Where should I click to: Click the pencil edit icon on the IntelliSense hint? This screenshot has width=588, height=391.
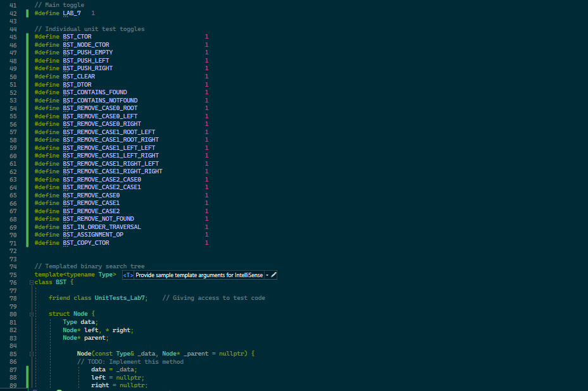(x=273, y=275)
